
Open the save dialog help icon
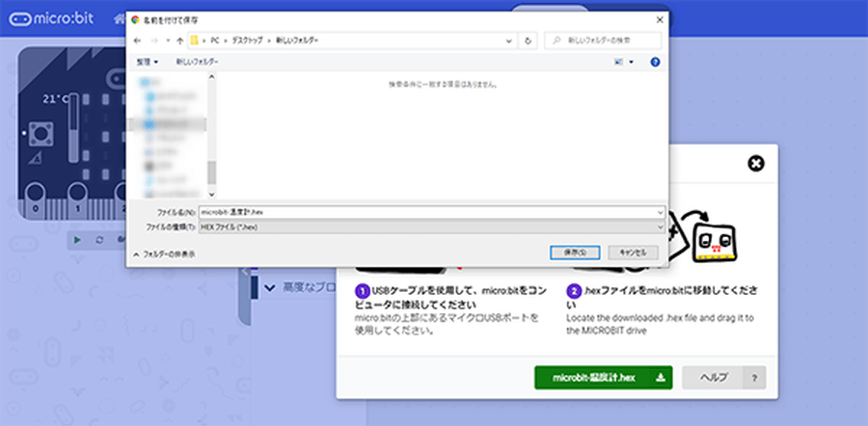coord(655,62)
